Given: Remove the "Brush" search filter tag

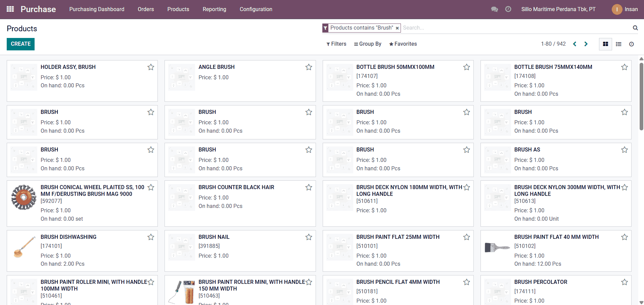Looking at the screenshot, I should [397, 28].
